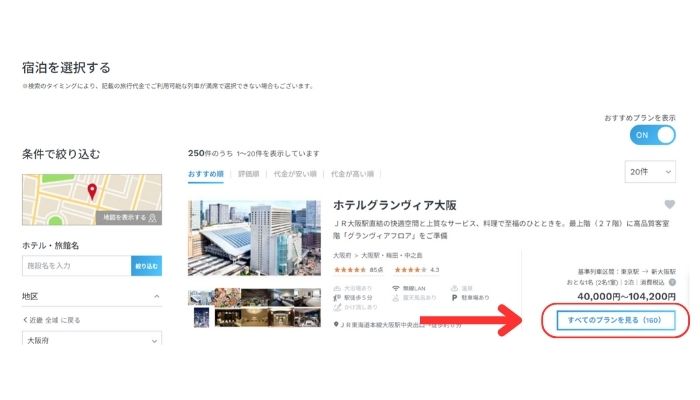This screenshot has width=700, height=400.
Task: Click the 4.3 star review rating
Action: coord(417,270)
